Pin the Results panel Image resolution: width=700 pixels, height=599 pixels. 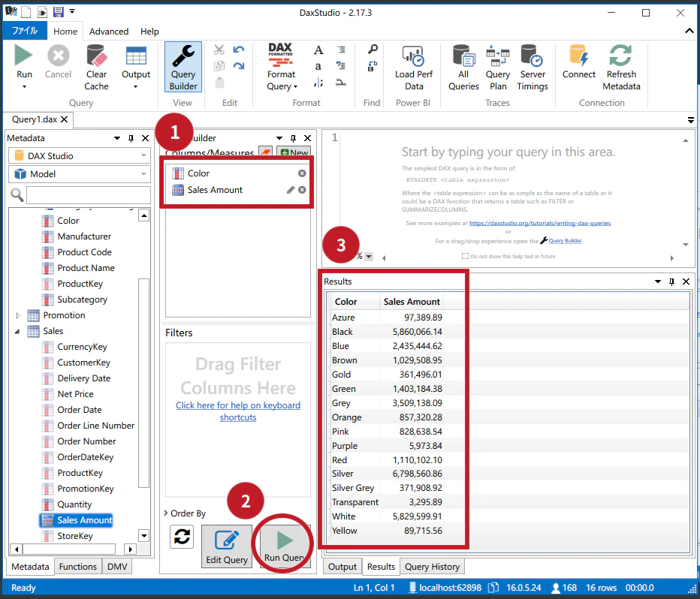point(671,281)
